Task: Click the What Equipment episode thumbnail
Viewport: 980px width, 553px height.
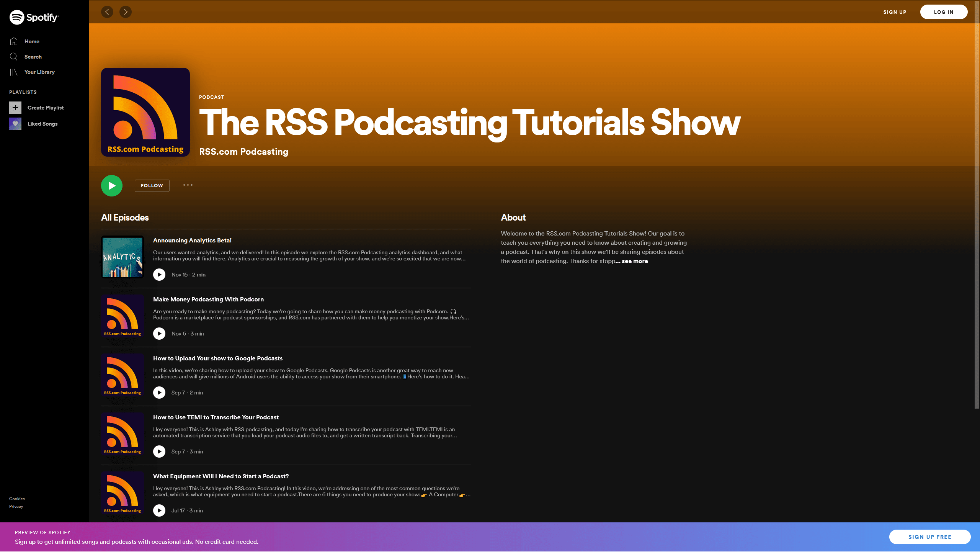Action: [122, 493]
